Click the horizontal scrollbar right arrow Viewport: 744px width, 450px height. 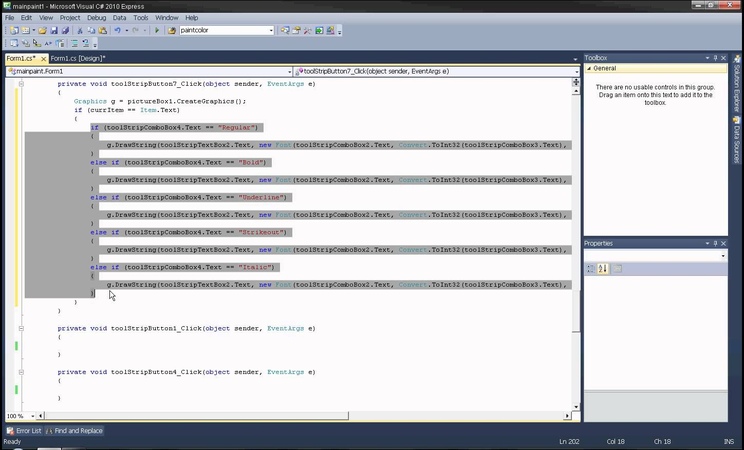pyautogui.click(x=567, y=416)
